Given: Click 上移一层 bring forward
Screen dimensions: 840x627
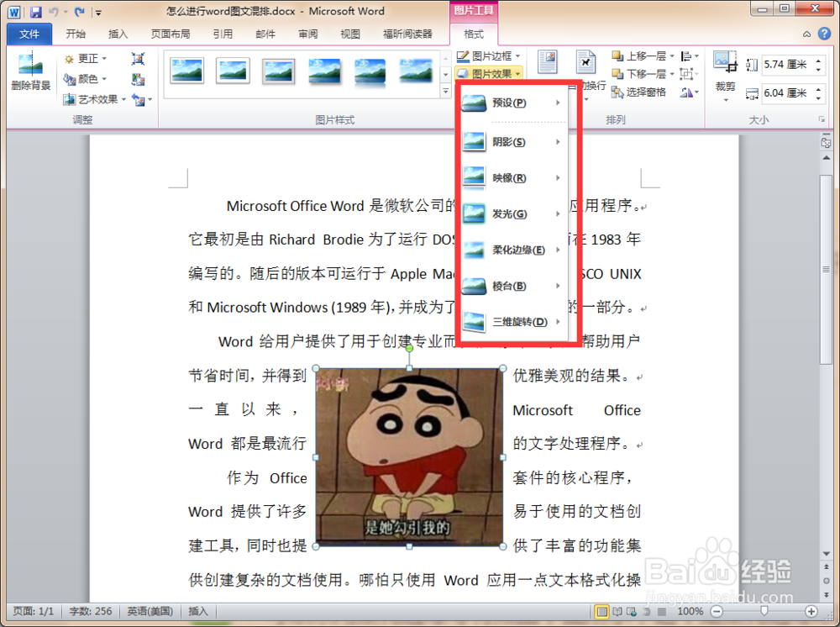Looking at the screenshot, I should (639, 55).
